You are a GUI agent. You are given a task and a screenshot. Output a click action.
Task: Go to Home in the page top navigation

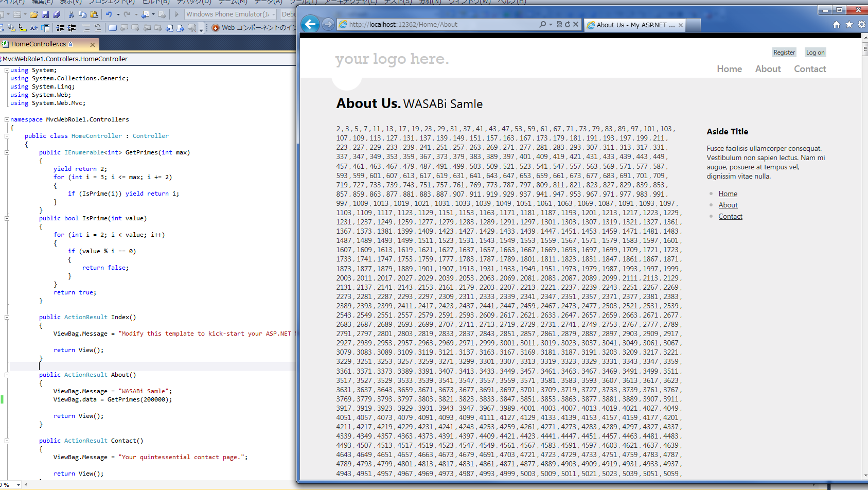[x=730, y=69]
